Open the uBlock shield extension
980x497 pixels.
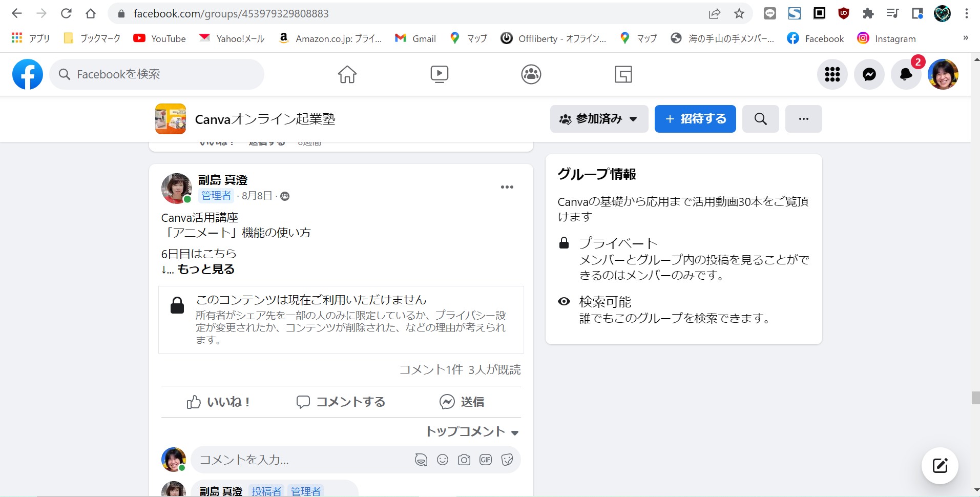click(843, 13)
